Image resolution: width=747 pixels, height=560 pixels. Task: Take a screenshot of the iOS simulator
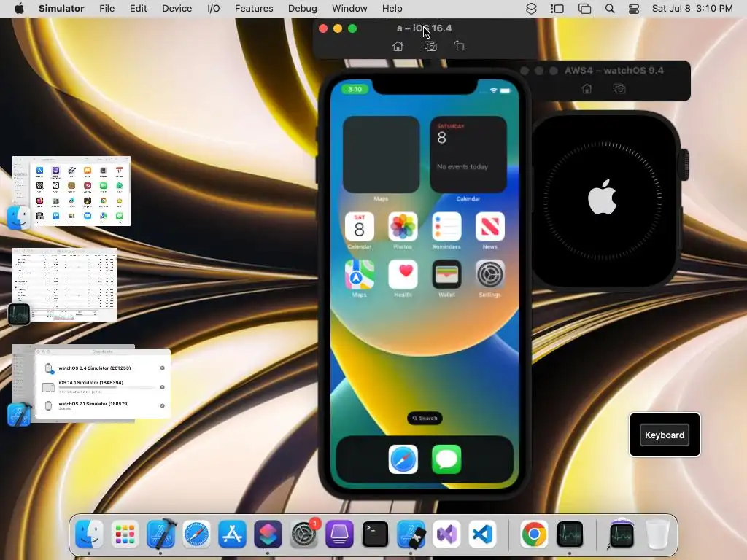(x=430, y=46)
